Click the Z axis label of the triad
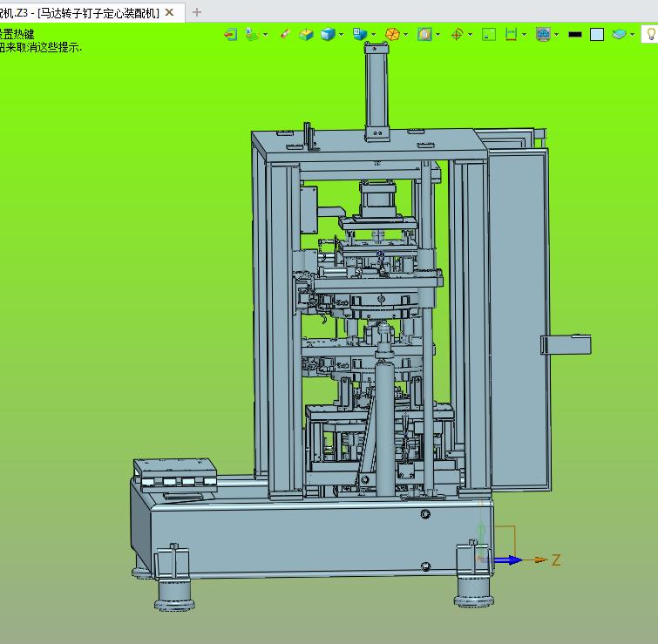658x644 pixels. coord(556,559)
